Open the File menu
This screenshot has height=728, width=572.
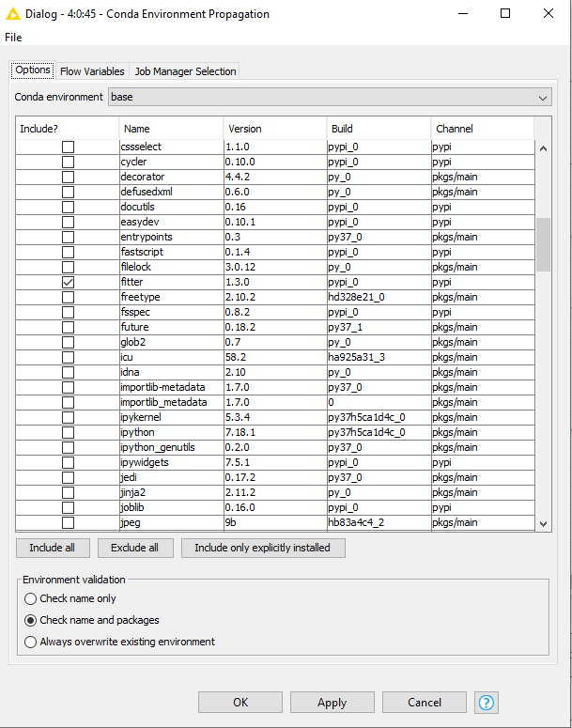coord(13,38)
